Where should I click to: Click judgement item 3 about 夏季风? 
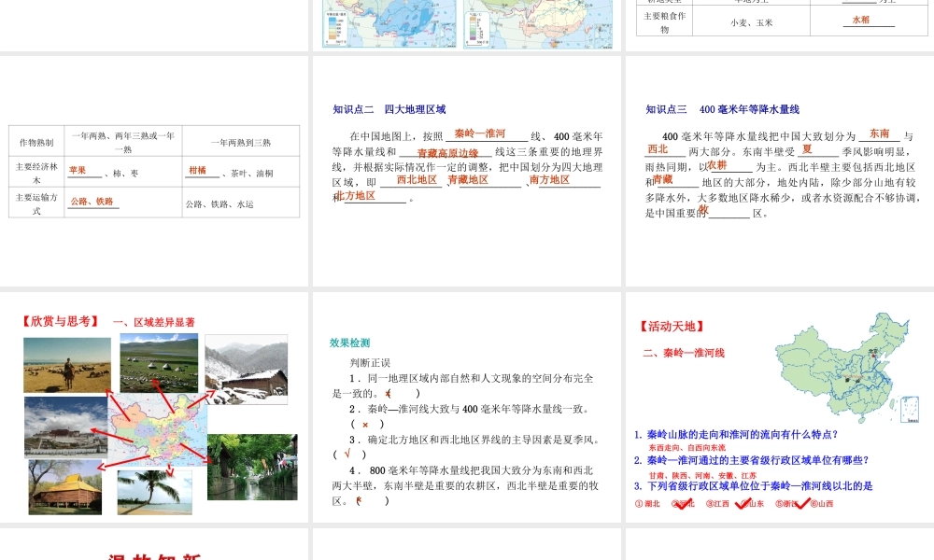tap(466, 447)
